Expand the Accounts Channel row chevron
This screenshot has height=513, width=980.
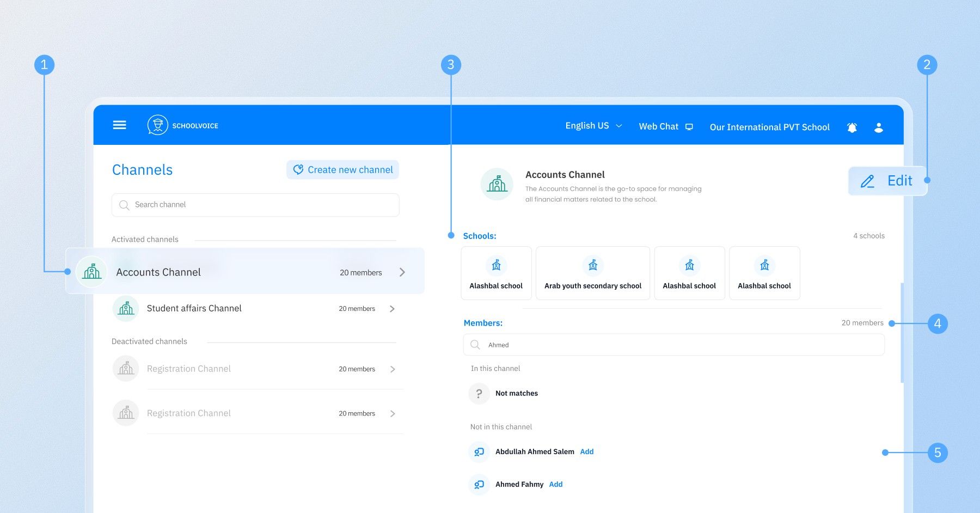point(402,272)
